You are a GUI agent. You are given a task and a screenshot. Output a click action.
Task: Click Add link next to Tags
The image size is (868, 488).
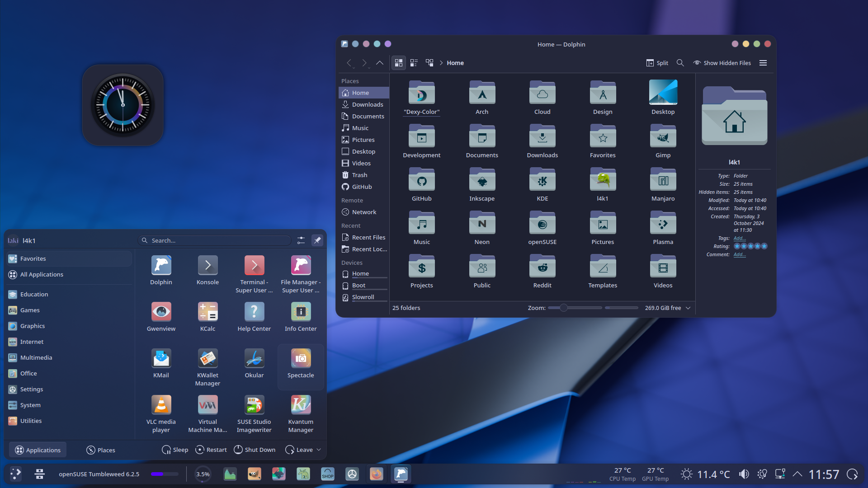pyautogui.click(x=740, y=238)
